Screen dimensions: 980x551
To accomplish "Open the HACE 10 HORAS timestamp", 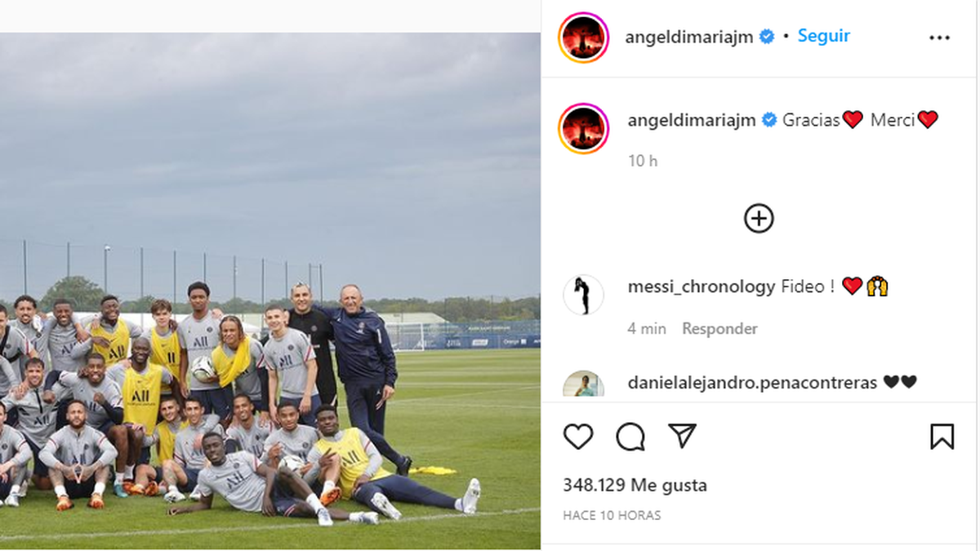I will pyautogui.click(x=612, y=516).
